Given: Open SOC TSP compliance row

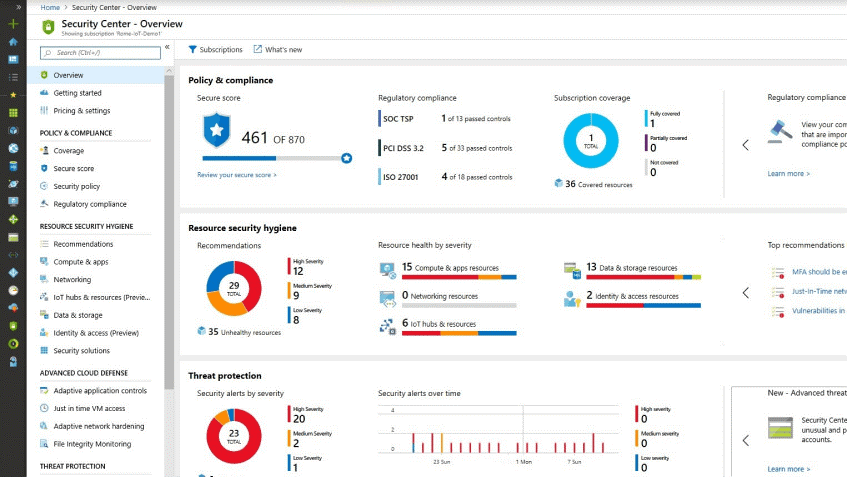Looking at the screenshot, I should point(445,119).
